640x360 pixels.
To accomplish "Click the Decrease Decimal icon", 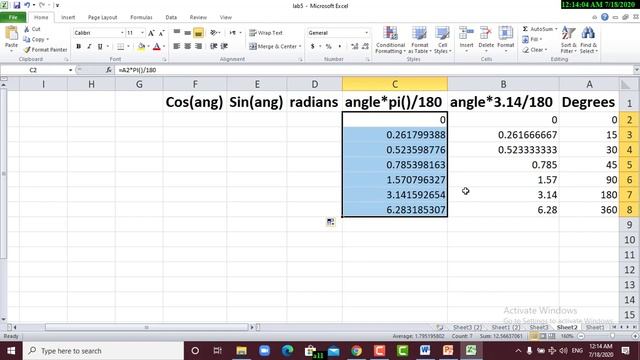I will pyautogui.click(x=365, y=47).
